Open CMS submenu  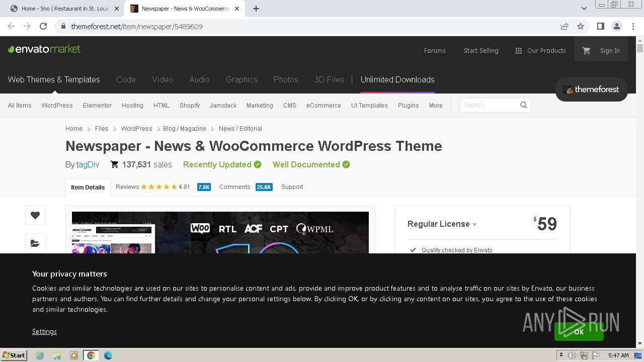[290, 106]
